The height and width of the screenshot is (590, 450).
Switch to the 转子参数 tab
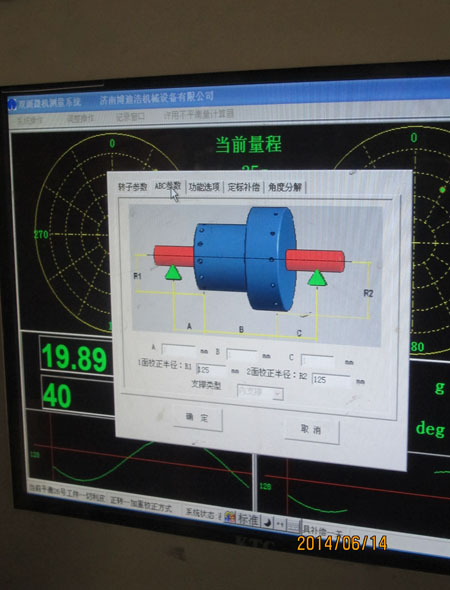pyautogui.click(x=132, y=187)
